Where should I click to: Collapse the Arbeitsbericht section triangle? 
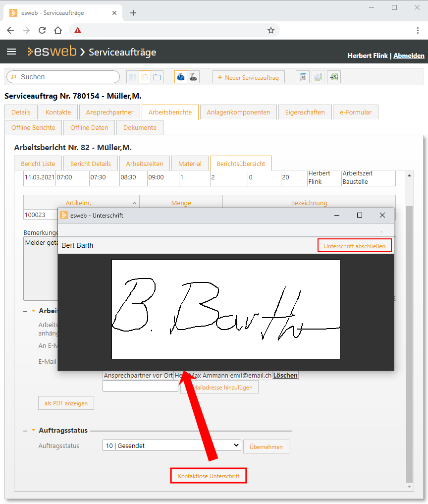(33, 311)
